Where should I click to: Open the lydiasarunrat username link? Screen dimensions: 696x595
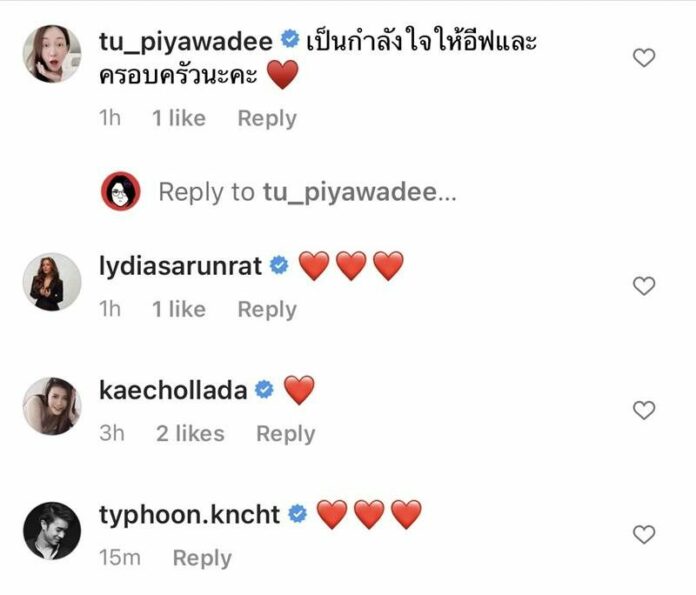[180, 266]
